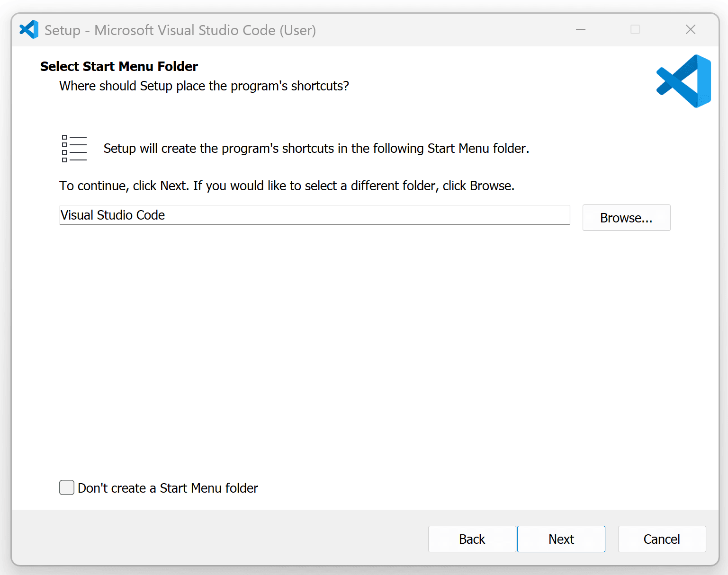
Task: Click the VS Code icon in the title bar
Action: tap(28, 29)
